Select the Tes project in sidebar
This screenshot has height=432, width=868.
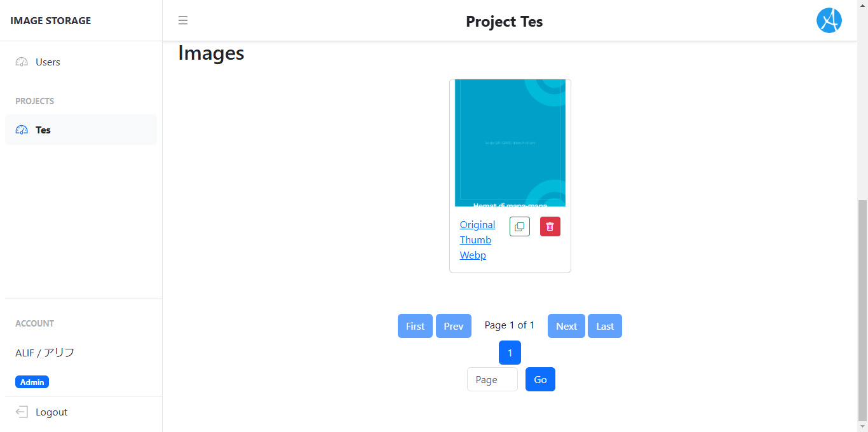click(x=43, y=130)
